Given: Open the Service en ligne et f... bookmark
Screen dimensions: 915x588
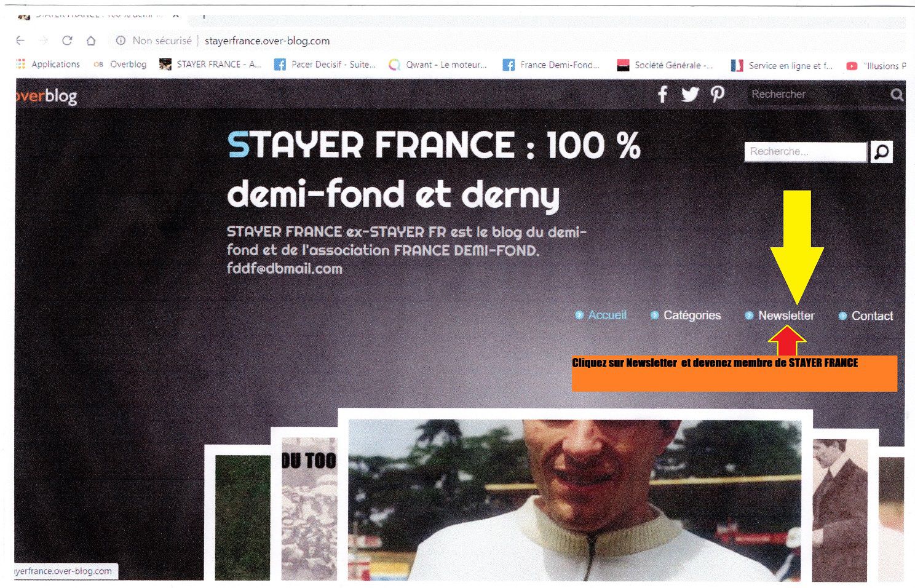Looking at the screenshot, I should pos(782,65).
